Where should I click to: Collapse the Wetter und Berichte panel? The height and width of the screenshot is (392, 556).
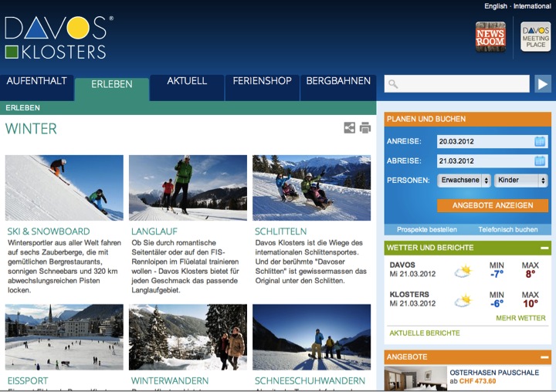(544, 248)
